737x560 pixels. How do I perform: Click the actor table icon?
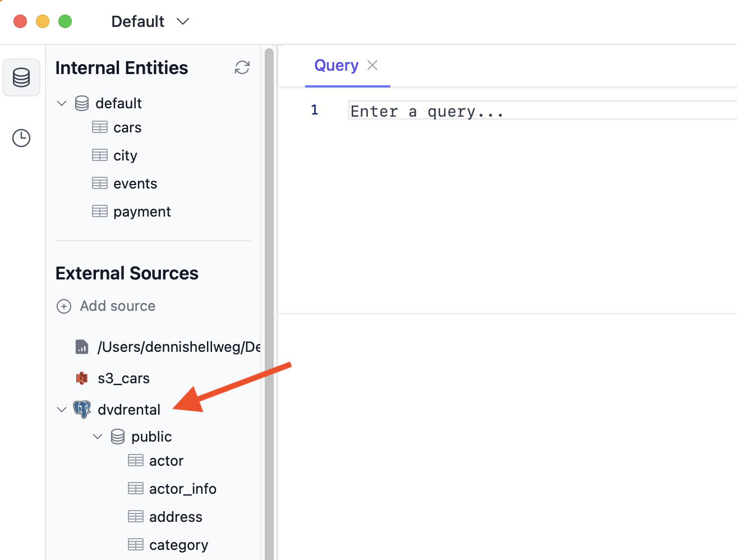[136, 461]
